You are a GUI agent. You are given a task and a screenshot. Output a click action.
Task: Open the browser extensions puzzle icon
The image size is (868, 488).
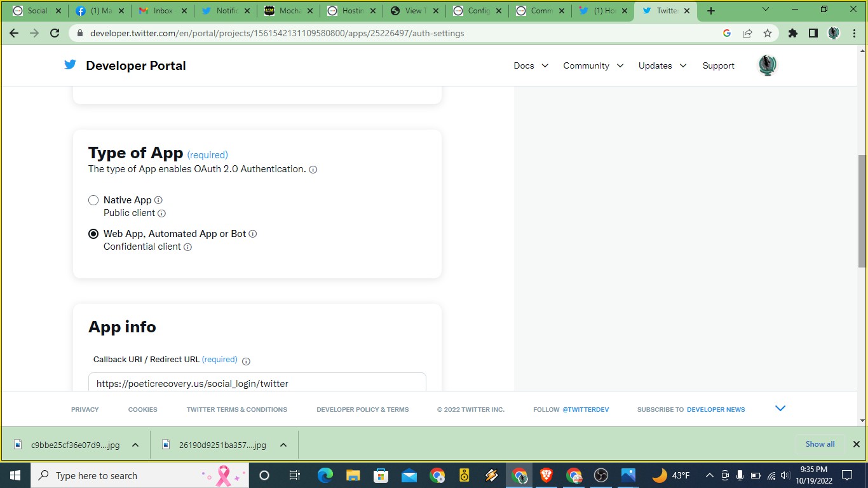(x=792, y=33)
